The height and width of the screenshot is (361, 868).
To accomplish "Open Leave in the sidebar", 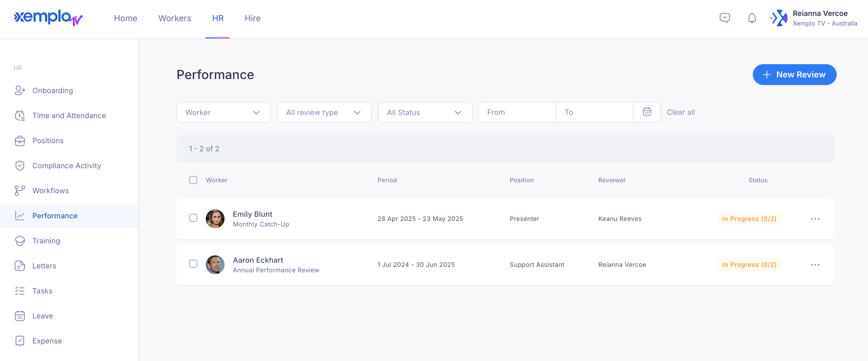I will coord(69,316).
